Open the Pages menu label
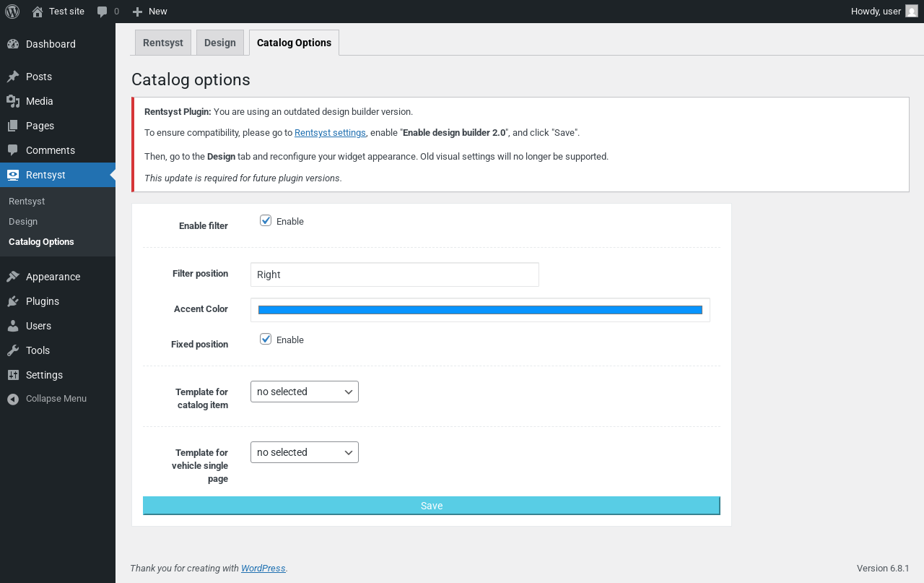This screenshot has height=583, width=924. pyautogui.click(x=40, y=126)
